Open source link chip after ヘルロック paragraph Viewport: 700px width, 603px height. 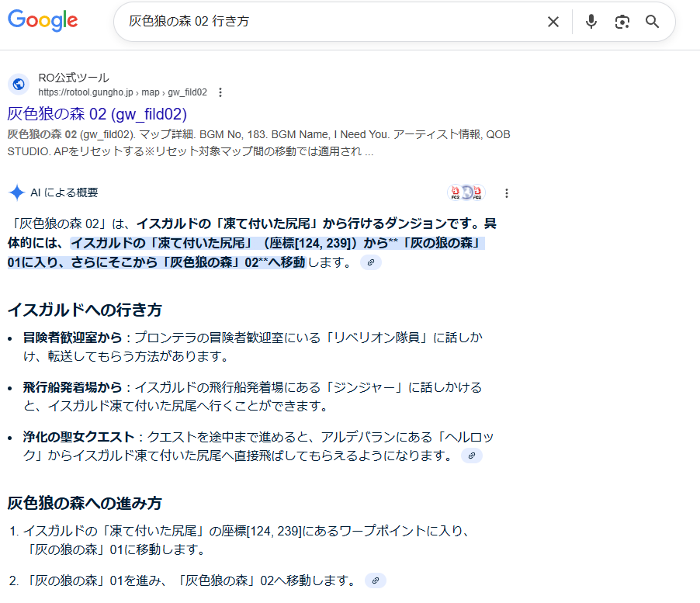(472, 456)
